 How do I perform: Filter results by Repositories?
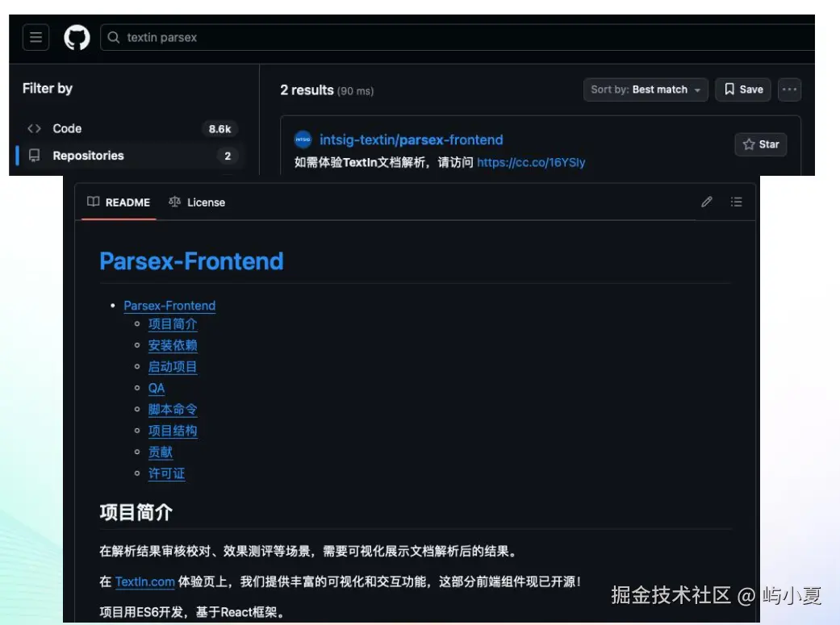tap(132, 156)
